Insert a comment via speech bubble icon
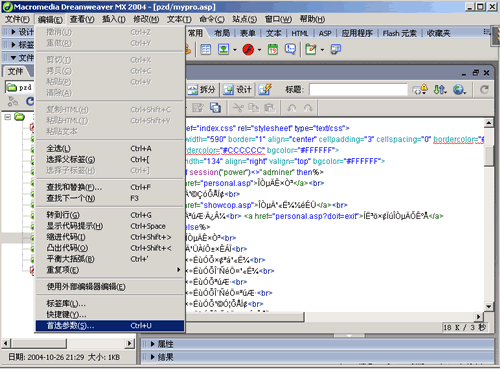The width and height of the screenshot is (500, 369). [x=290, y=50]
